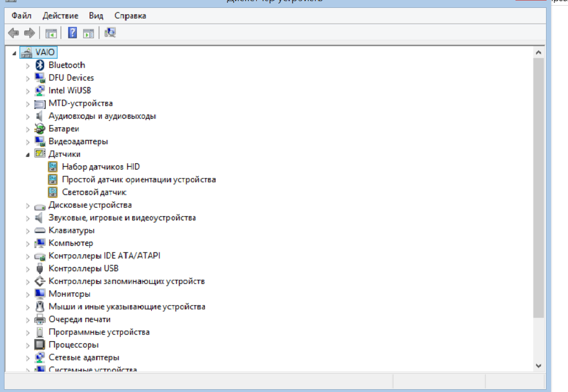Viewport: 568px width, 392px height.
Task: Click the show/hide console tree icon
Action: point(51,33)
